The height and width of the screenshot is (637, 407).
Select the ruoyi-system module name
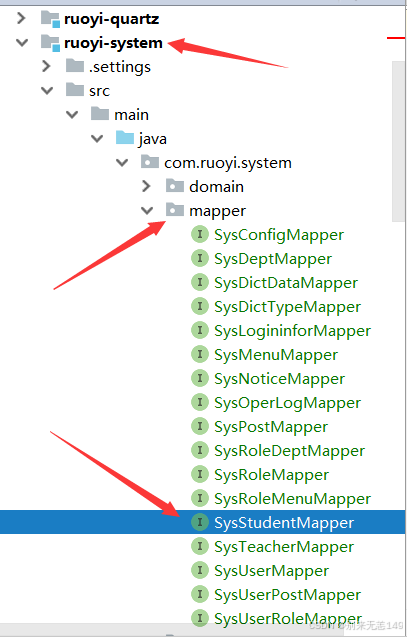click(113, 43)
